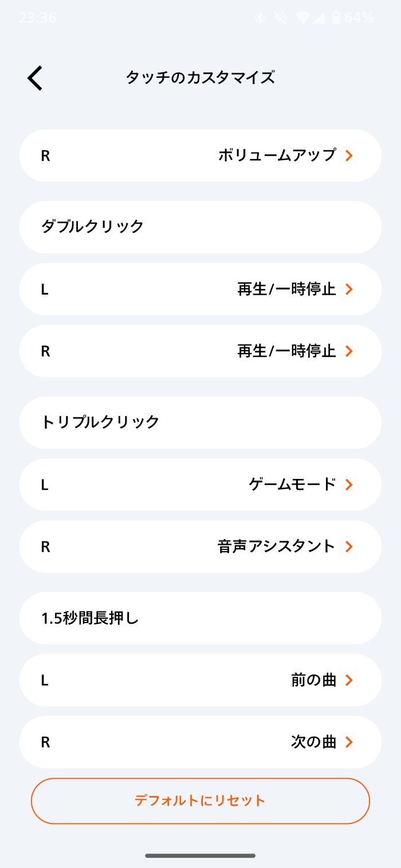Tap the cellular signal strength icon
Screen dimensions: 401x868
pos(319,18)
